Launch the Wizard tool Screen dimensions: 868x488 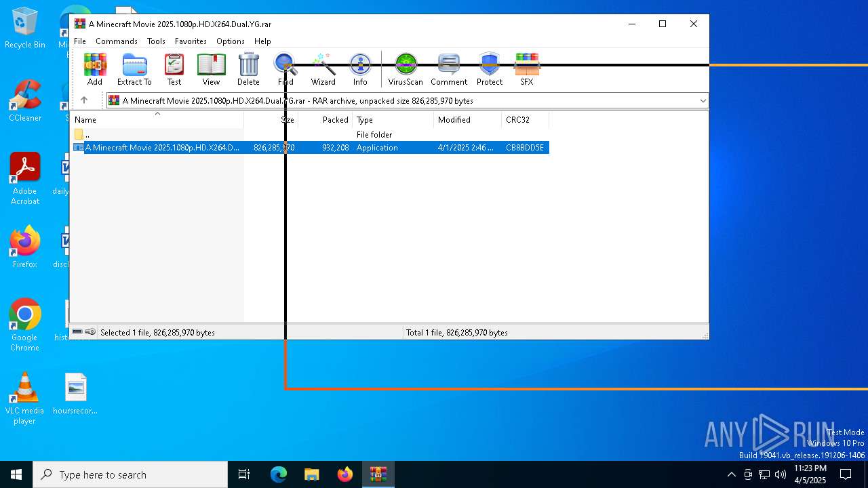click(323, 69)
